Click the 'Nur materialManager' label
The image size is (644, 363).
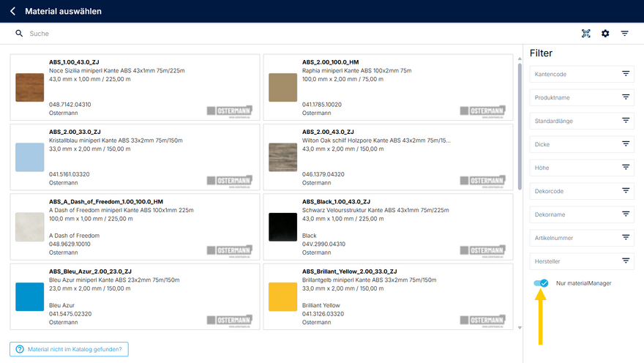(584, 283)
